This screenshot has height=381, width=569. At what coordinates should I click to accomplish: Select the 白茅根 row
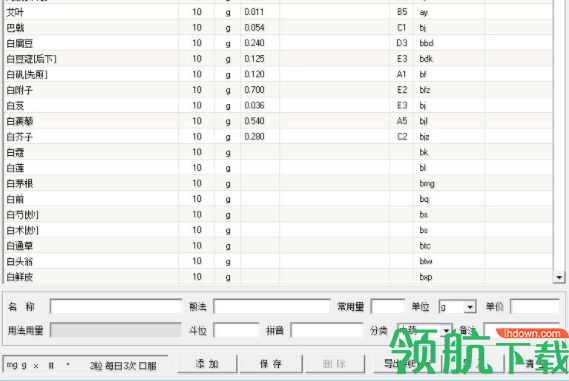[x=278, y=184]
